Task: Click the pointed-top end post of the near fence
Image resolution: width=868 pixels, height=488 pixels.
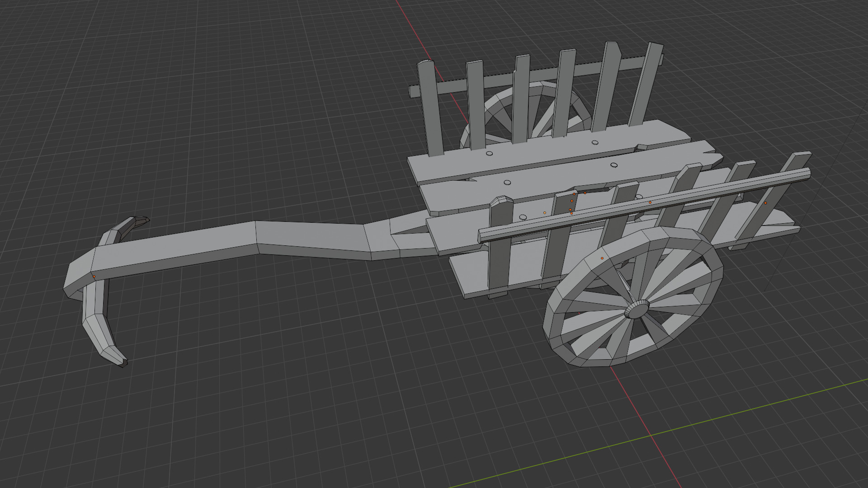Action: click(500, 246)
